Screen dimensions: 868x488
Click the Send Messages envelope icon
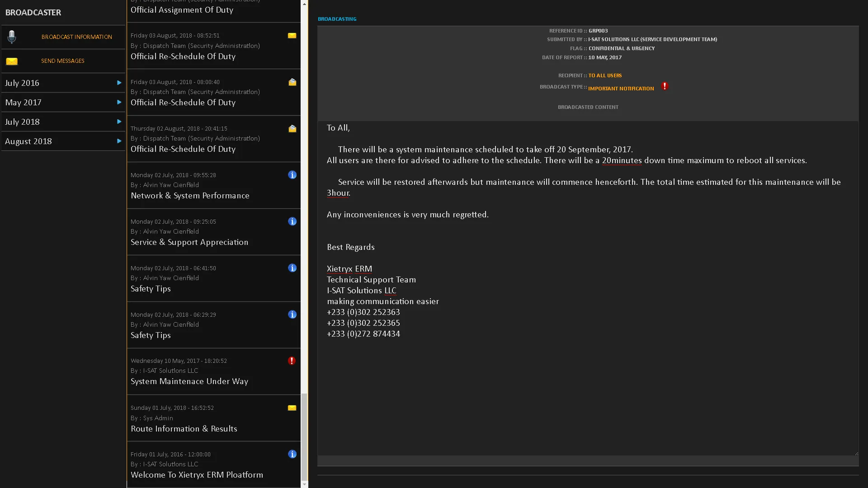[x=11, y=60]
